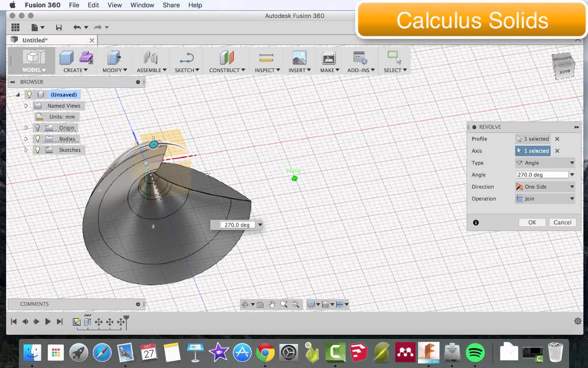588x368 pixels.
Task: Select the Create box tool icon
Action: (67, 58)
